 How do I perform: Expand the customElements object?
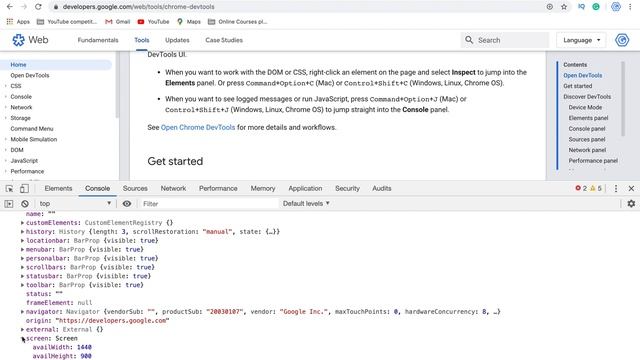coord(22,223)
